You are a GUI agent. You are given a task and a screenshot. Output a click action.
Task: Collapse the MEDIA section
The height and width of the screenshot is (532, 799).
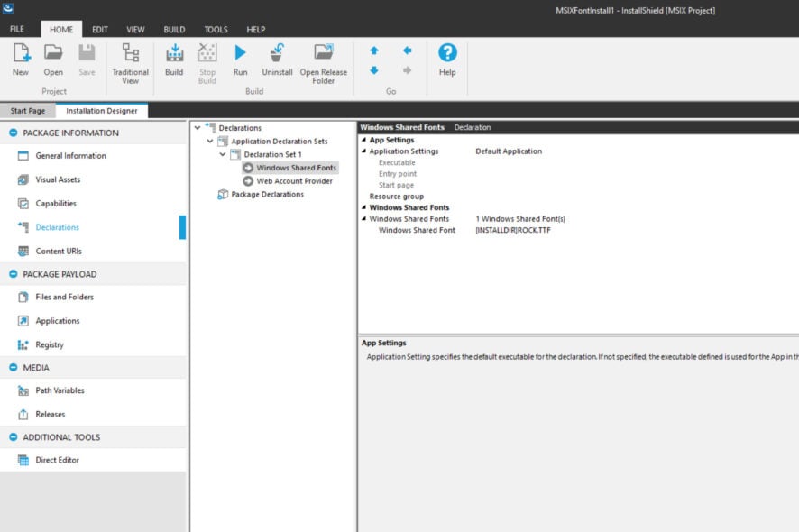tap(14, 367)
